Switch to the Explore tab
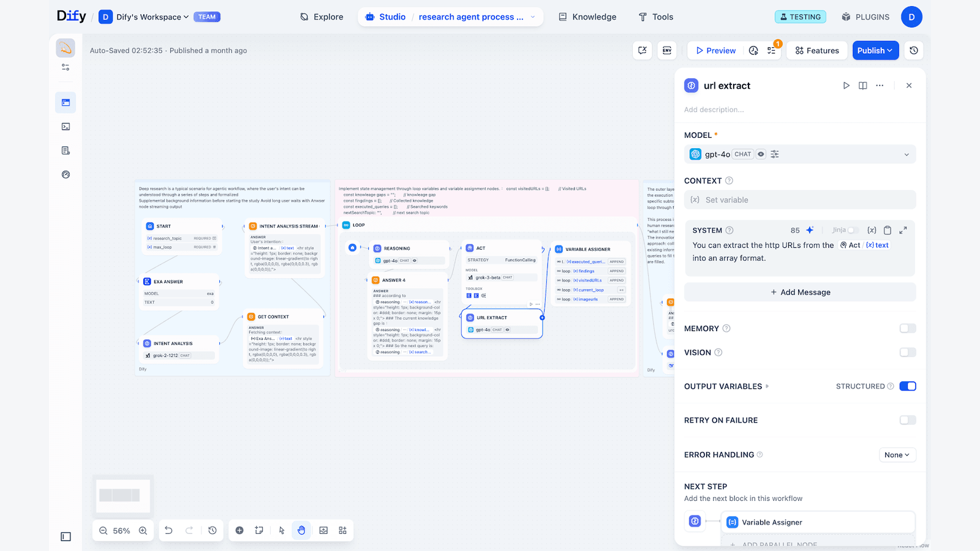Viewport: 980px width, 551px height. point(322,17)
